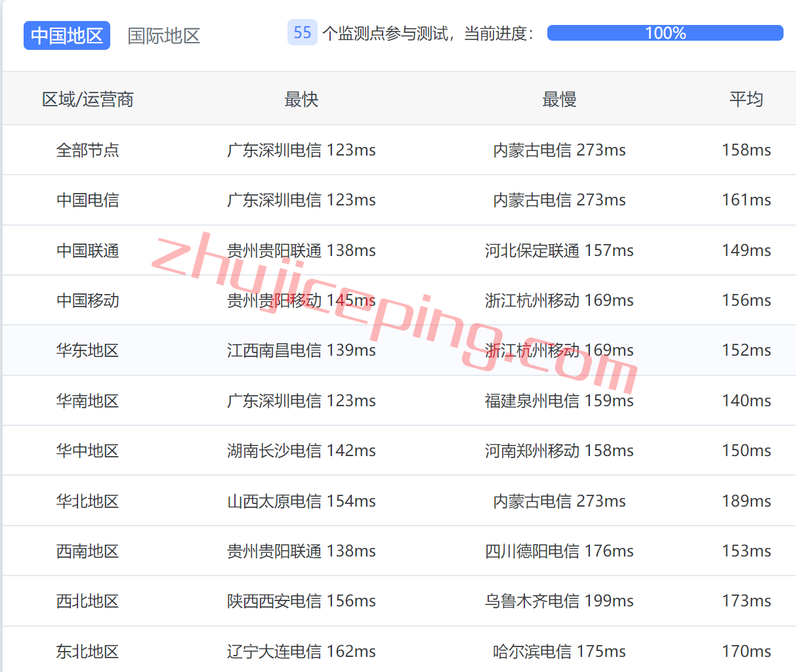Click the 区域/运营商 column header
The image size is (796, 672).
coord(88,99)
